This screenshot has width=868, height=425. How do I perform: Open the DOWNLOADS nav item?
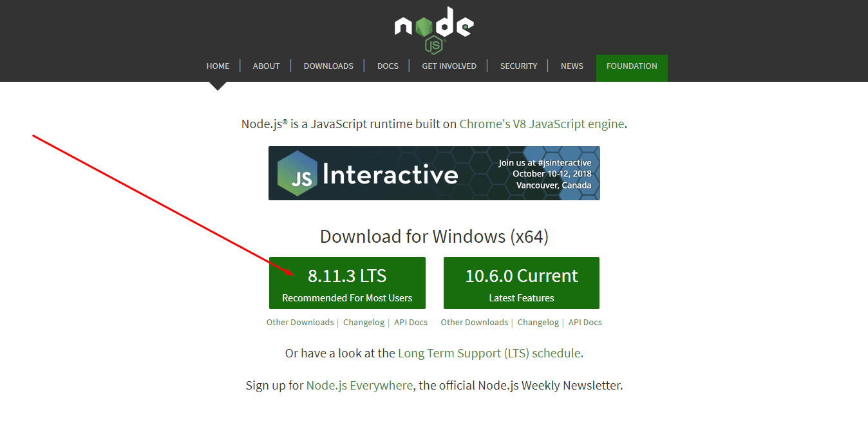[x=328, y=66]
